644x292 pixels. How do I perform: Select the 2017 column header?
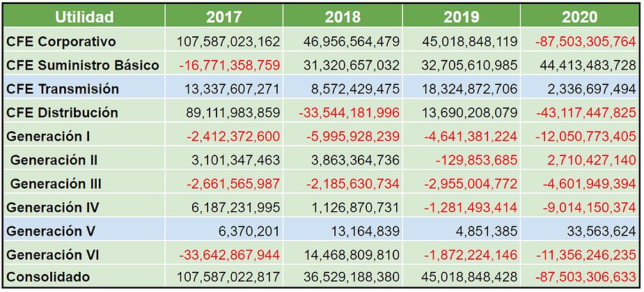pyautogui.click(x=224, y=17)
